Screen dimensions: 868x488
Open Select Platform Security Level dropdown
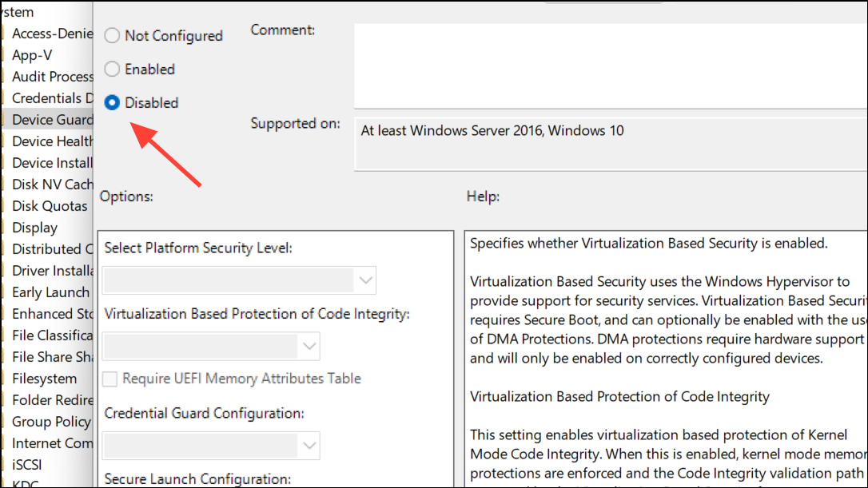coord(239,280)
